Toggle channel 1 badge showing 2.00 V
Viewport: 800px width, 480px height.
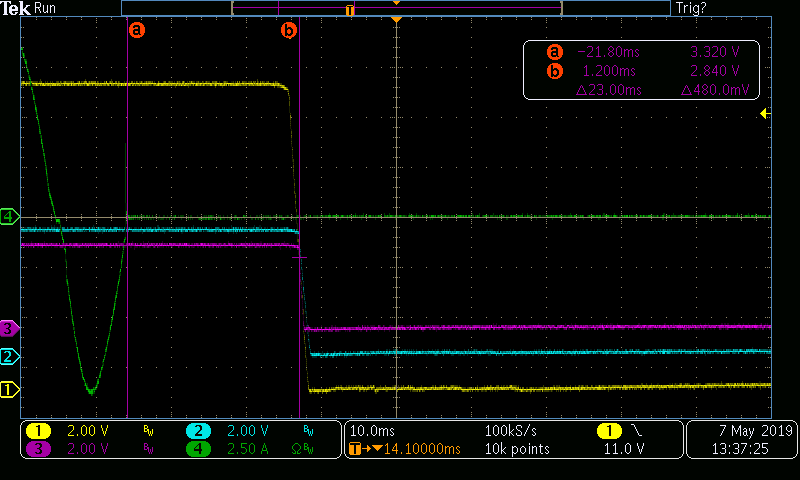tap(39, 431)
